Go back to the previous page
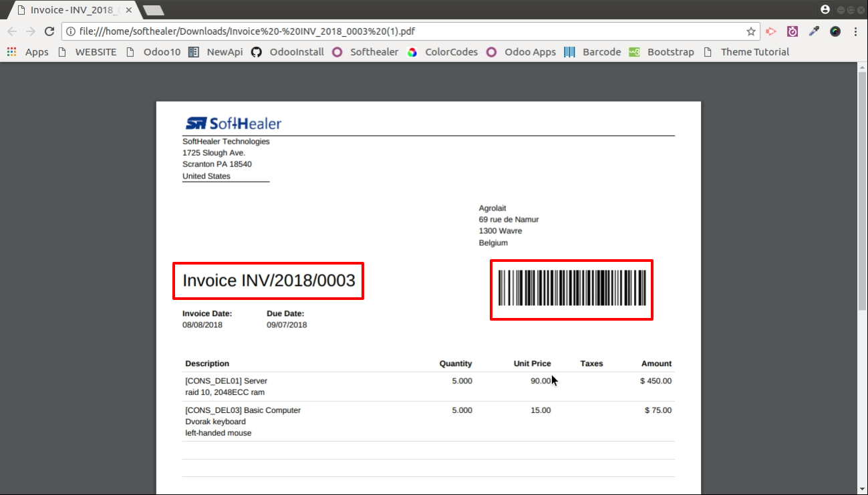 click(x=12, y=31)
